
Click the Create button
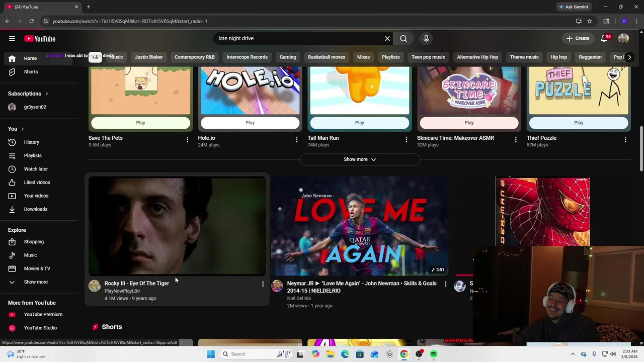(x=578, y=38)
